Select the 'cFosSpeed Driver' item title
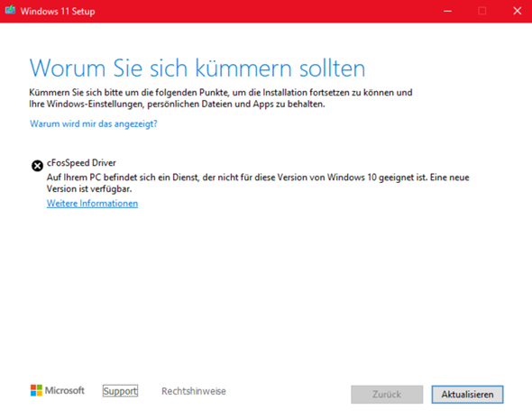This screenshot has height=419, width=532. point(81,163)
